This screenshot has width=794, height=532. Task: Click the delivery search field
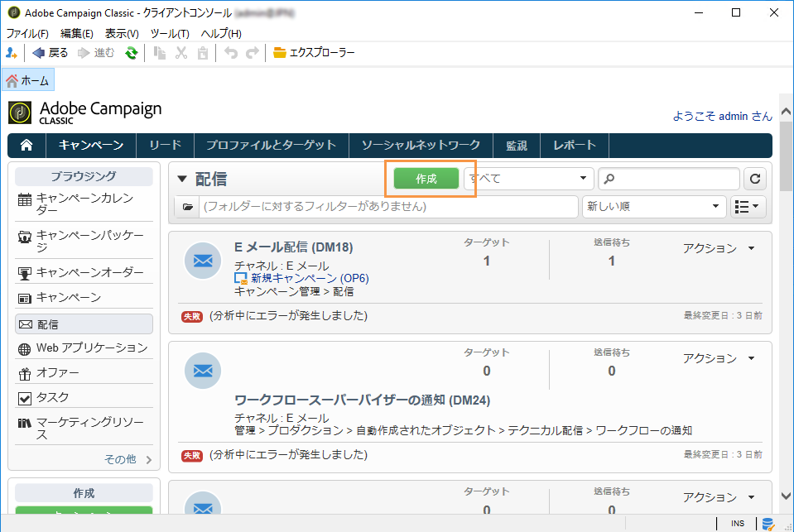tap(669, 178)
